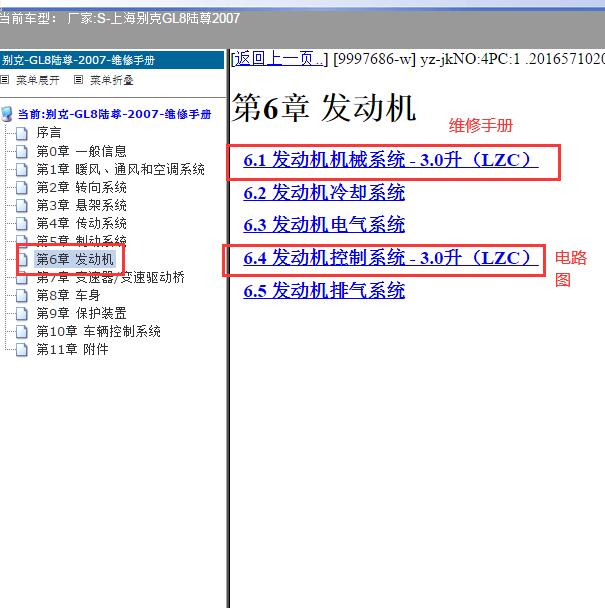Select 第1章 暖风、通风和空调系统 chapter

[x=121, y=169]
